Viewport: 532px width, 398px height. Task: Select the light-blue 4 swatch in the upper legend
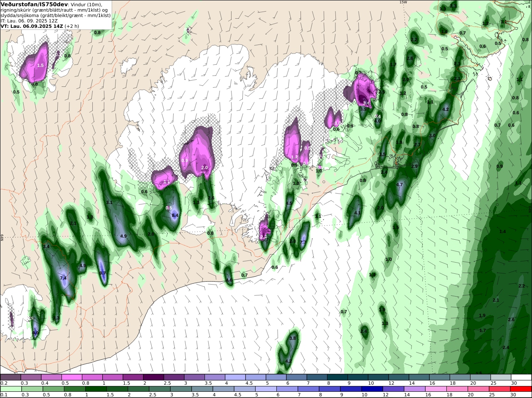(x=235, y=377)
